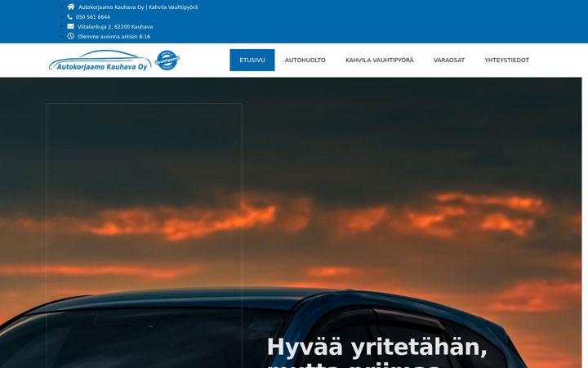The height and width of the screenshot is (368, 588).
Task: Click the clock icon beside opening hours
Action: pyautogui.click(x=70, y=36)
